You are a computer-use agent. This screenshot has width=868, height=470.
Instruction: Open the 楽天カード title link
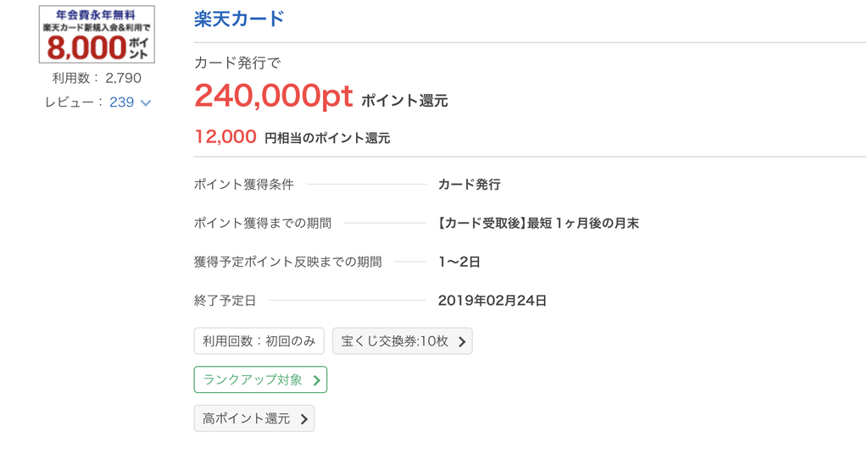click(x=239, y=19)
